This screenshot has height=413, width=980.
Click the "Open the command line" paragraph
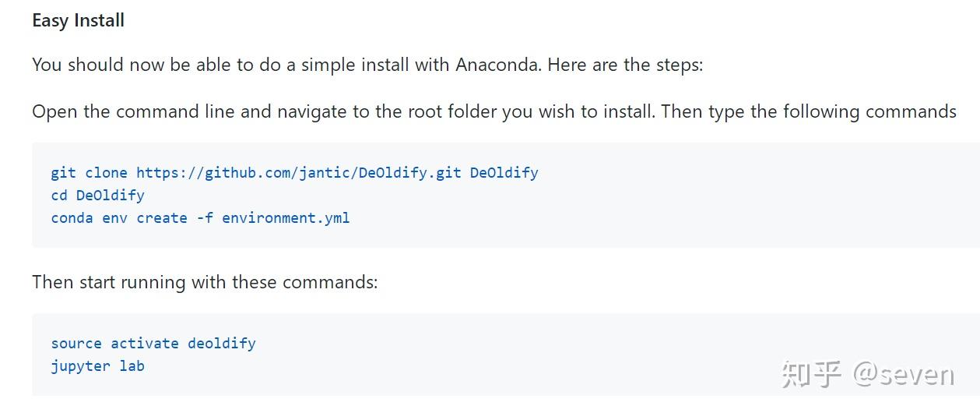(x=494, y=111)
